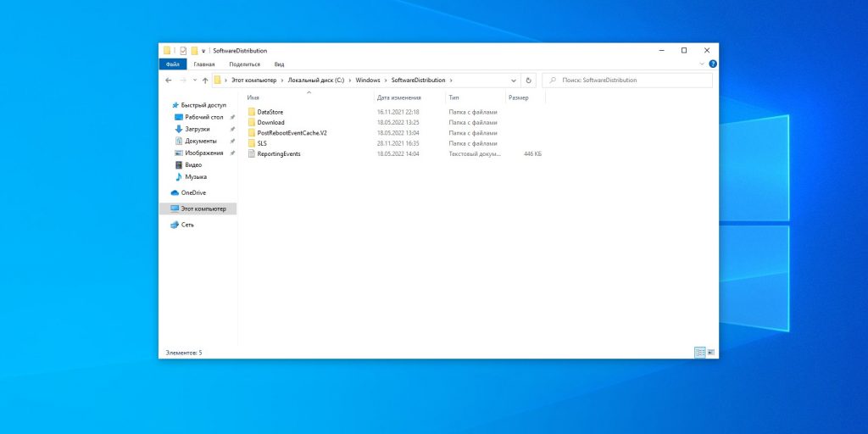Refresh the SoftwareDistribution folder view

click(x=529, y=81)
